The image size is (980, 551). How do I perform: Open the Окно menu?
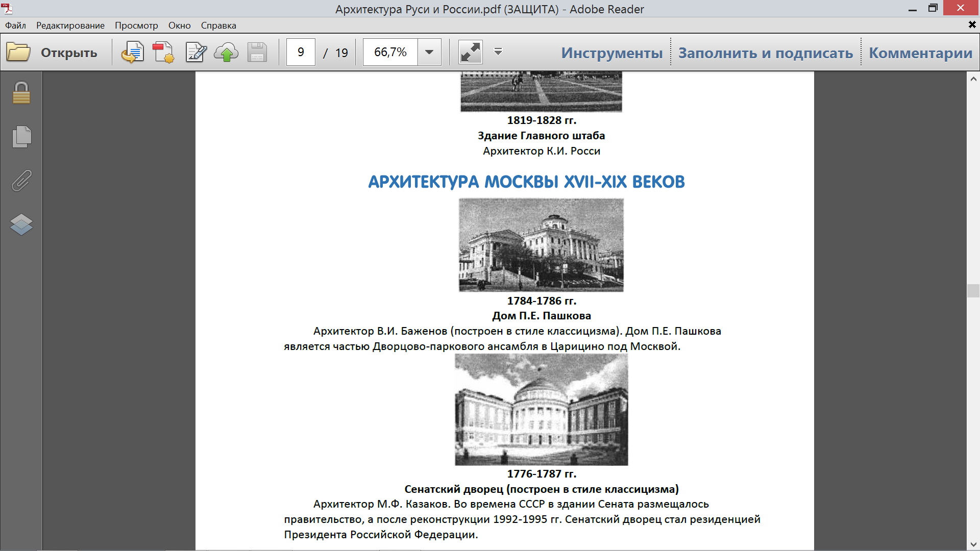point(180,26)
